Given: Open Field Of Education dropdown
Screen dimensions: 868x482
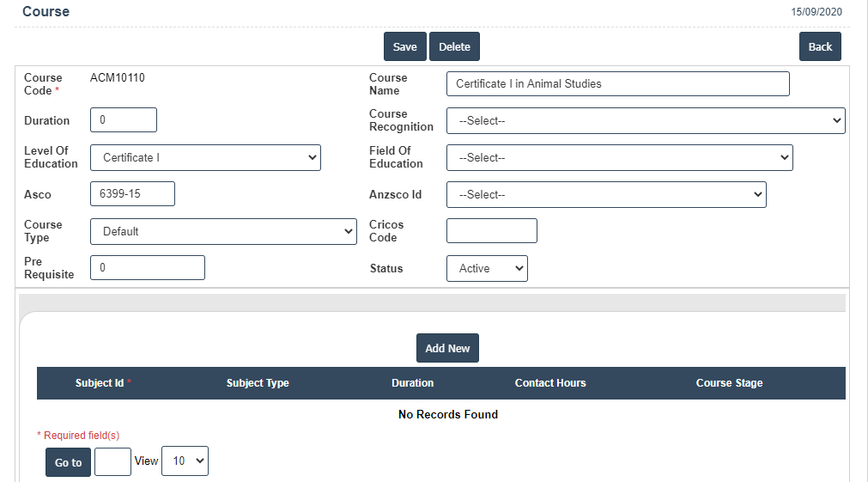Looking at the screenshot, I should (x=619, y=158).
